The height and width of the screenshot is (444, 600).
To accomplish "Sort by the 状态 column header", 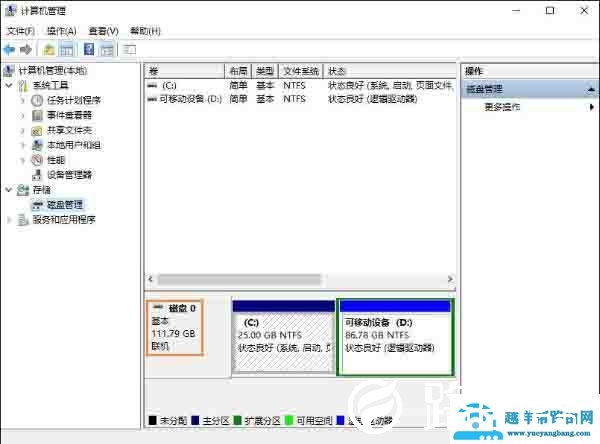I will (x=390, y=71).
